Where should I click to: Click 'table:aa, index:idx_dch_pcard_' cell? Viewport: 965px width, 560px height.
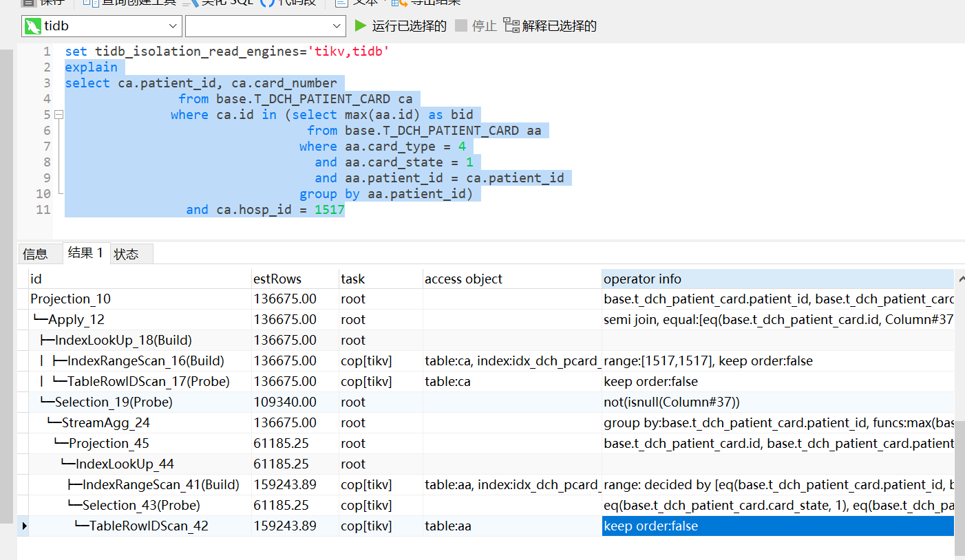[x=512, y=484]
